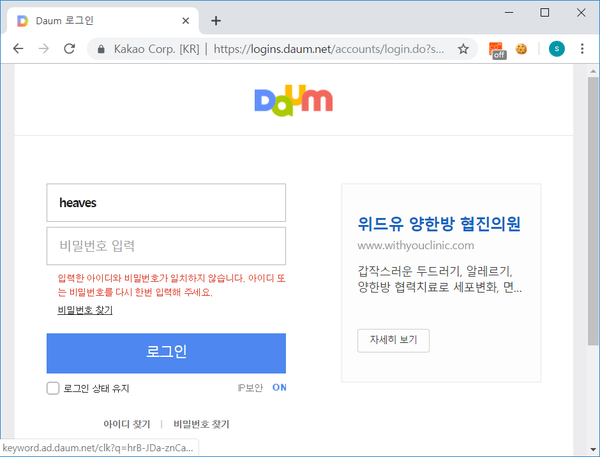600x457 pixels.
Task: Minimize the Chrome window
Action: coord(509,13)
